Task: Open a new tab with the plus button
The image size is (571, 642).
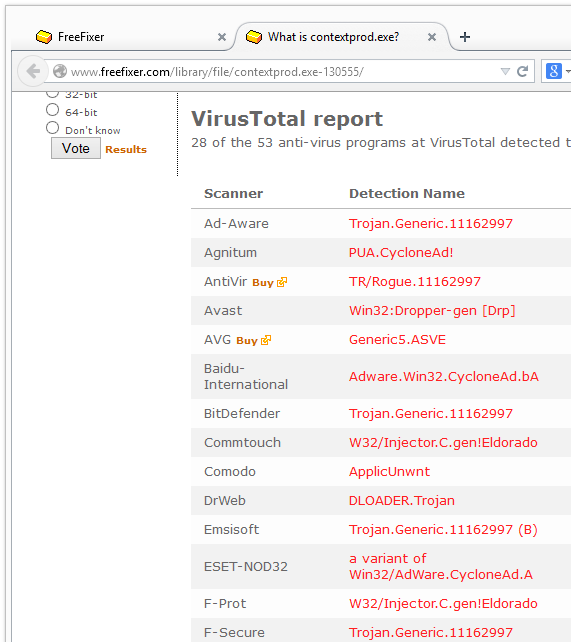Action: (465, 37)
